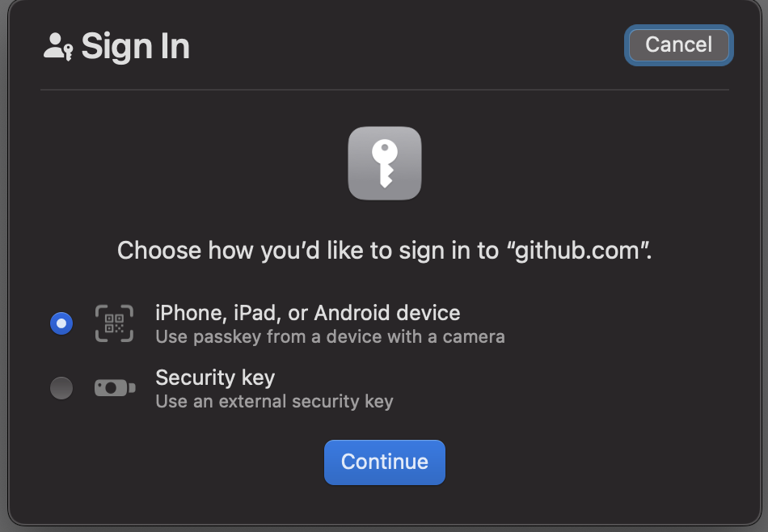Click the person-with-key Sign In icon
768x532 pixels.
click(x=57, y=47)
